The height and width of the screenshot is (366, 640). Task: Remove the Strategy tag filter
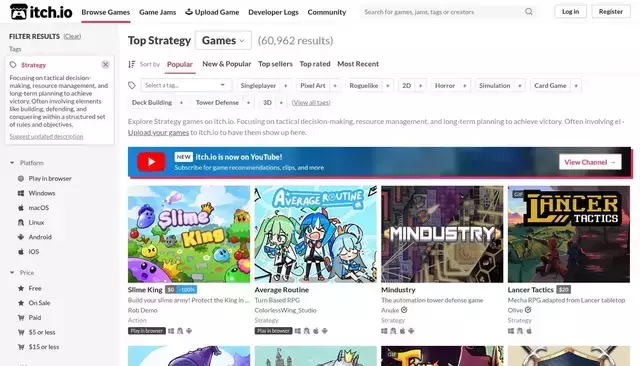[x=105, y=64]
